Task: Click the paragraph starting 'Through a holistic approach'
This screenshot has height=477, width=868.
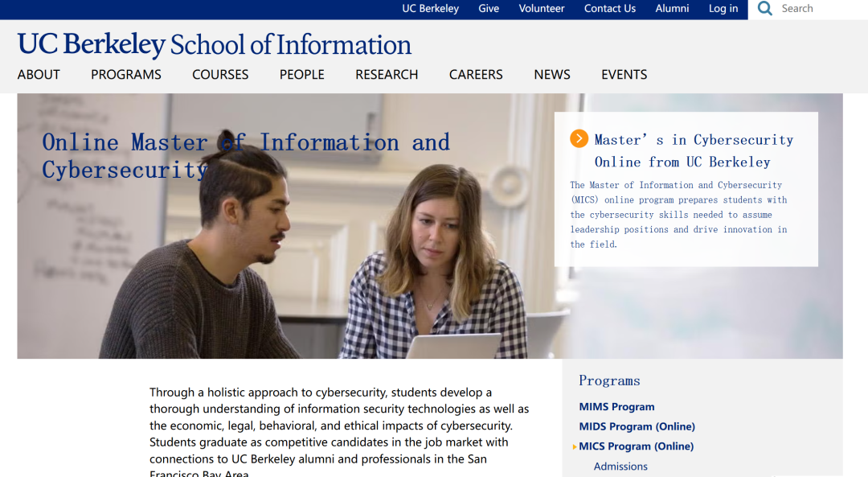Action: tap(339, 434)
